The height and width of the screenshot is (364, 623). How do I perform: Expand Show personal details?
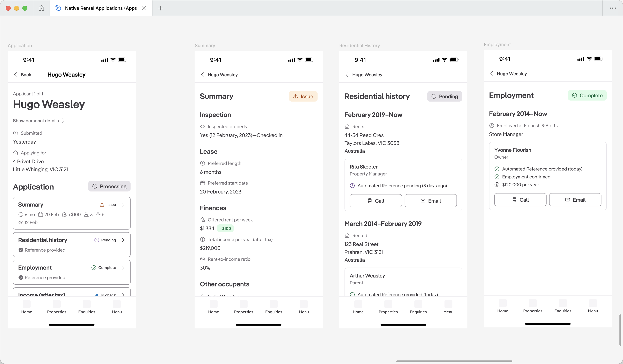pyautogui.click(x=38, y=121)
